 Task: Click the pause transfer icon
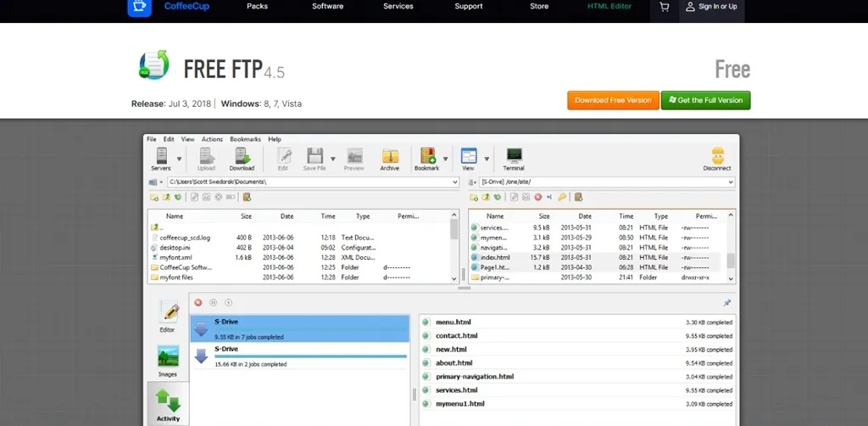pyautogui.click(x=213, y=302)
